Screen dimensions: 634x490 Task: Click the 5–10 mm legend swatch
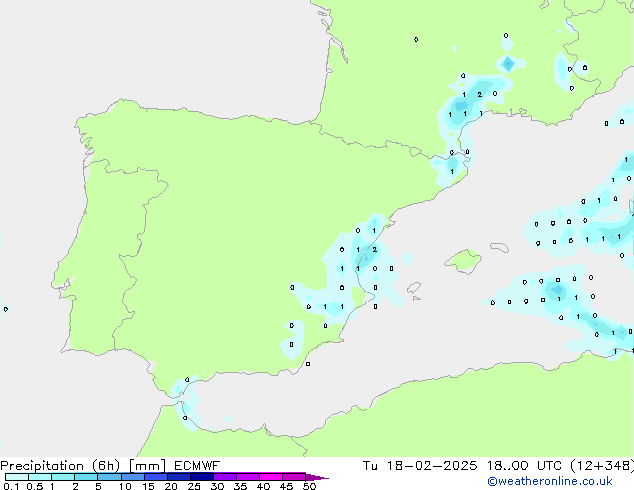109,477
